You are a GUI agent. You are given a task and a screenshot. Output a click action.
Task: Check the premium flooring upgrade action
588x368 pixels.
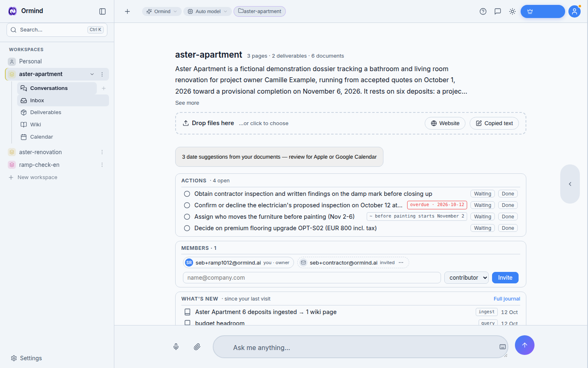pos(187,228)
